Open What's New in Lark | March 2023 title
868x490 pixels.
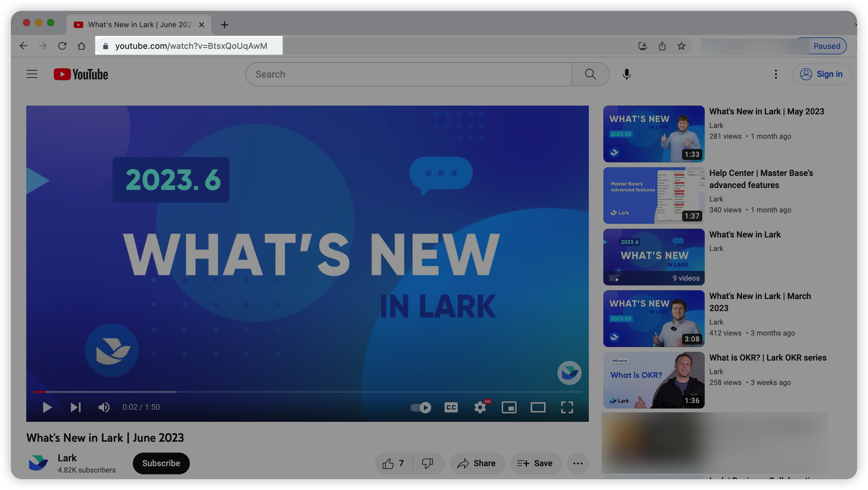[x=760, y=302]
